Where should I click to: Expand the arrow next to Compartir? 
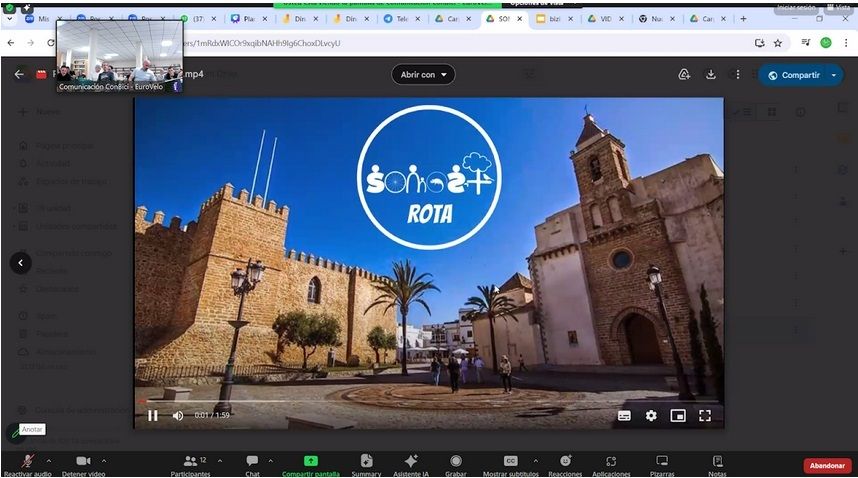(833, 75)
